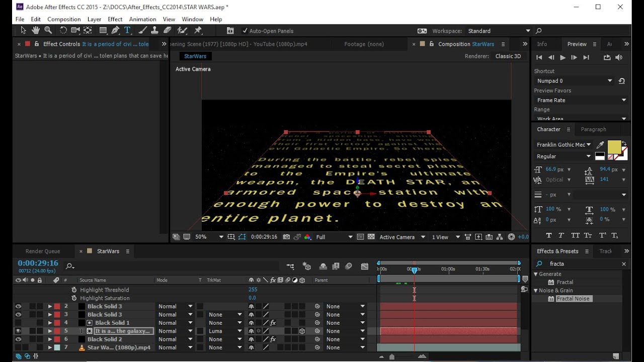Enable All Caps text style
Screen dimensions: 644x362
pyautogui.click(x=575, y=235)
